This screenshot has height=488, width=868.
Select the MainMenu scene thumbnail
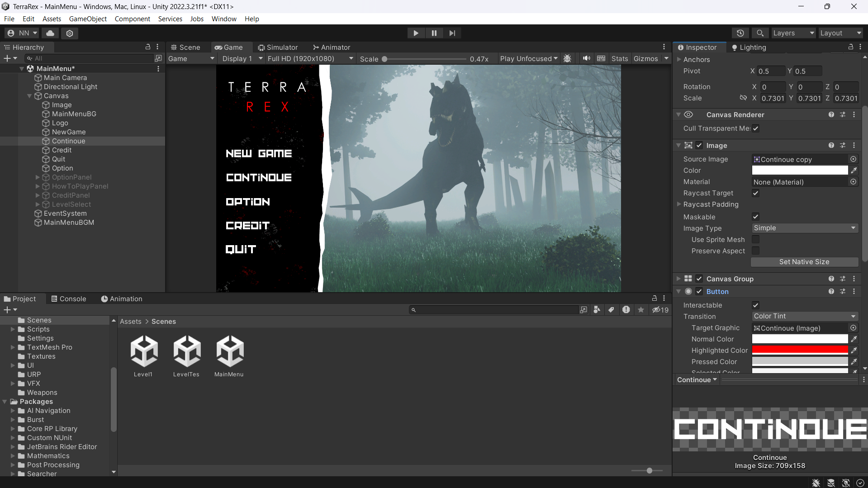229,351
